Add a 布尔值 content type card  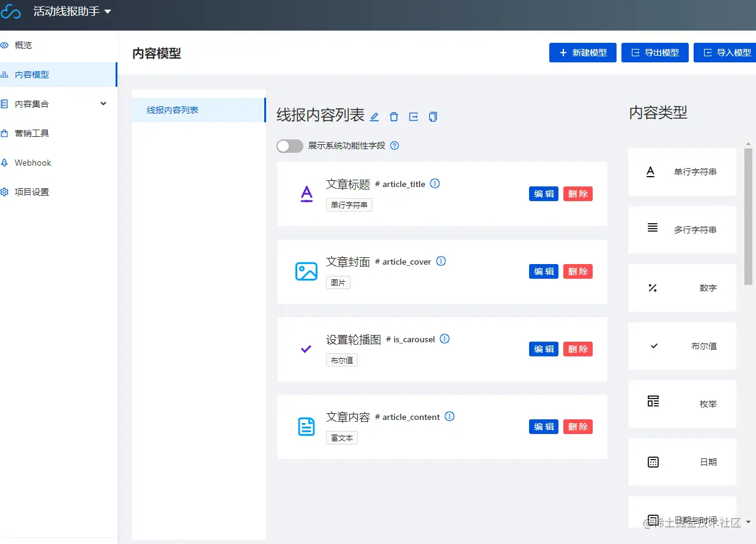[x=682, y=346]
